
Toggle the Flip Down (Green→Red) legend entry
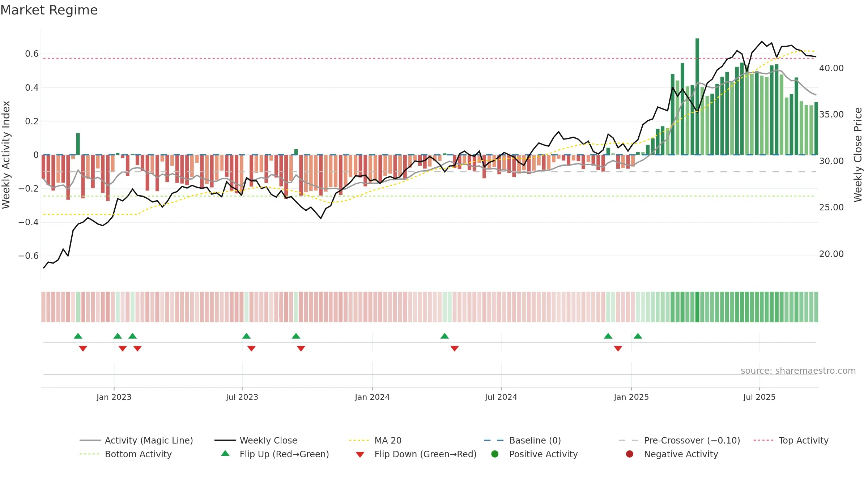click(416, 454)
